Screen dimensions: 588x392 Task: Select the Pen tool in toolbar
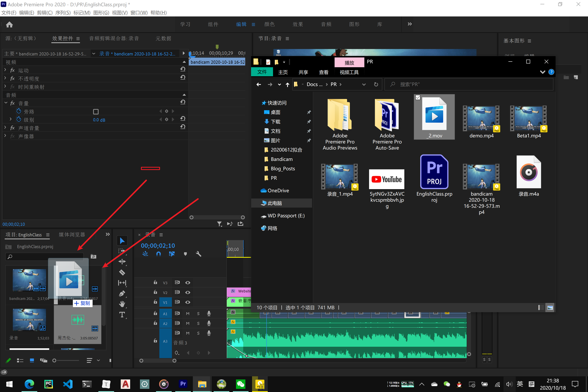tap(122, 293)
